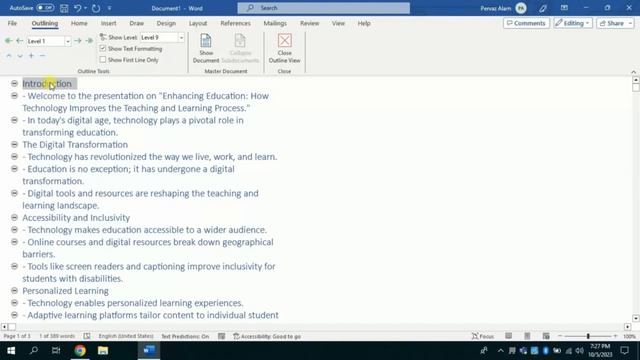The height and width of the screenshot is (360, 640).
Task: Open Ribbon Display Options icon
Action: click(x=564, y=8)
